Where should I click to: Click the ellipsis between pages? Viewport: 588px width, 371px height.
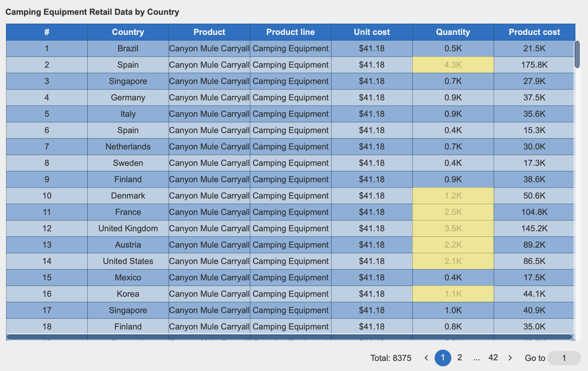[x=476, y=358]
